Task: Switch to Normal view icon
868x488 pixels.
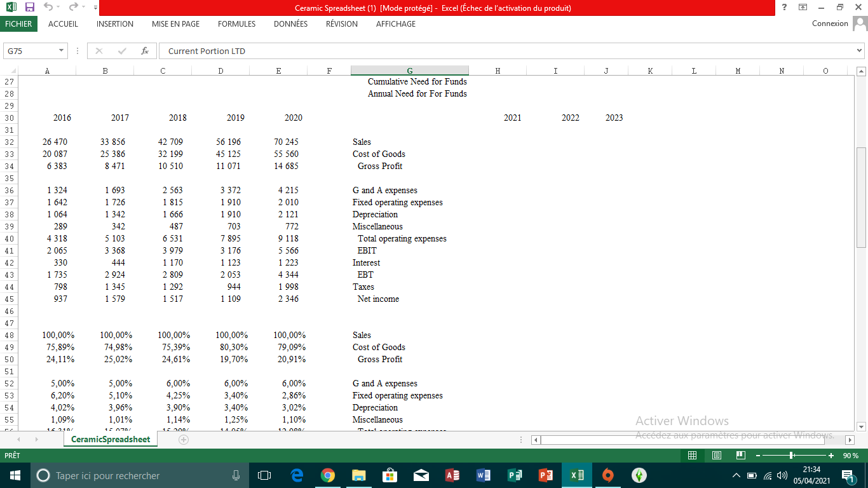Action: (692, 455)
